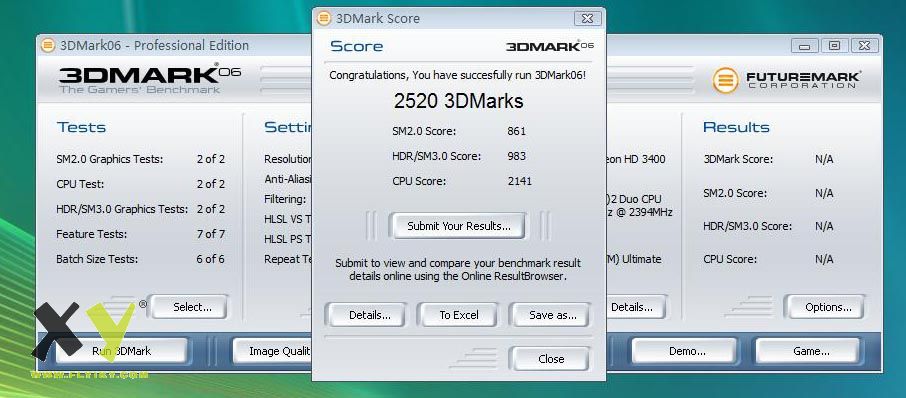The image size is (906, 398).
Task: Click the HDR/SM3.0 Score value 983
Action: pos(516,156)
